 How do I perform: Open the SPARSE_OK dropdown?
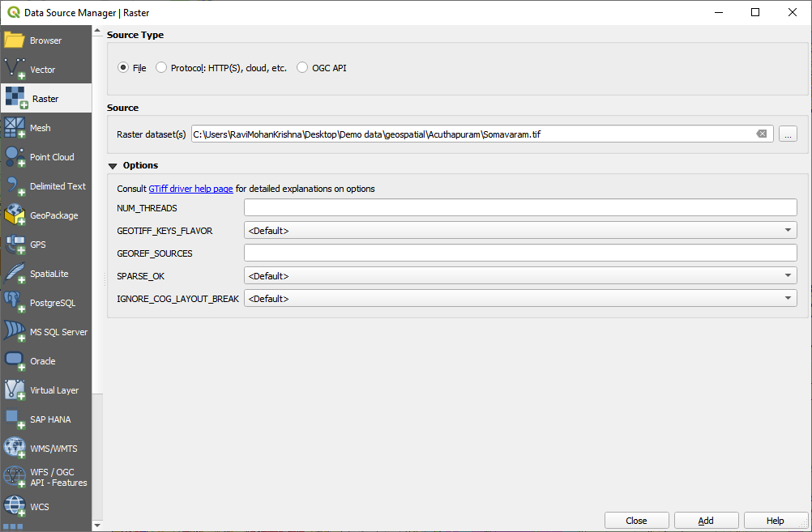point(520,276)
